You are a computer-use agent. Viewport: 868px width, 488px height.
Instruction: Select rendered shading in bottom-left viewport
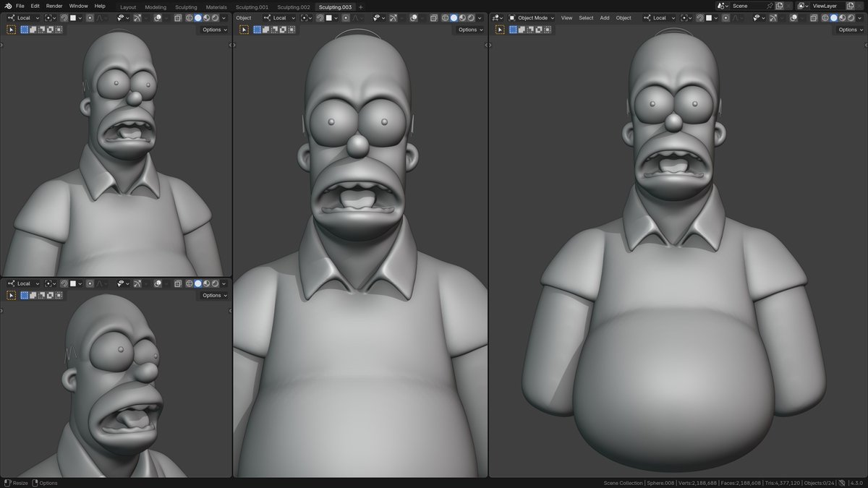point(215,283)
